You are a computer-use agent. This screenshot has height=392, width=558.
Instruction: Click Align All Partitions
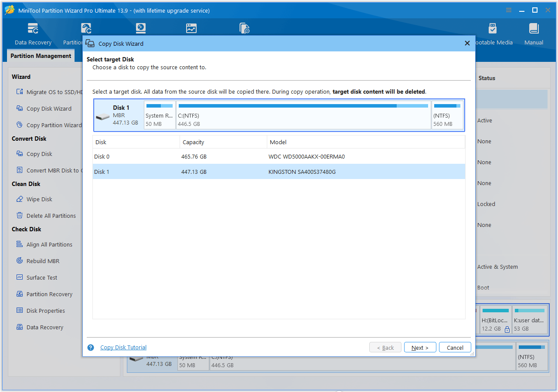pos(44,244)
